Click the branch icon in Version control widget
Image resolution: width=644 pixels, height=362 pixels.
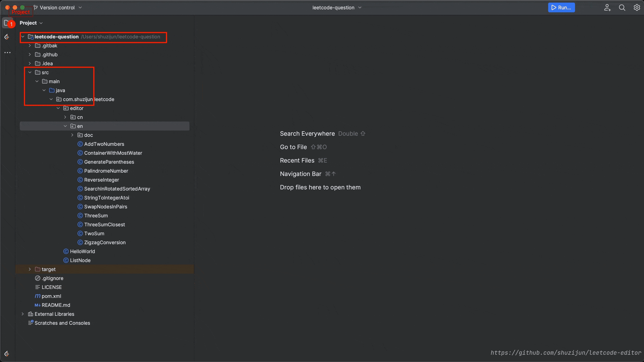35,7
